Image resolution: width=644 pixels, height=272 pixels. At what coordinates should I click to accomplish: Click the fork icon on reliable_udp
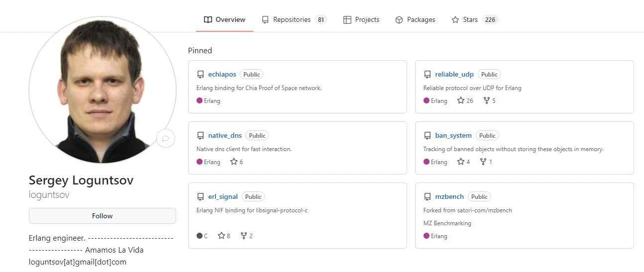tap(486, 101)
